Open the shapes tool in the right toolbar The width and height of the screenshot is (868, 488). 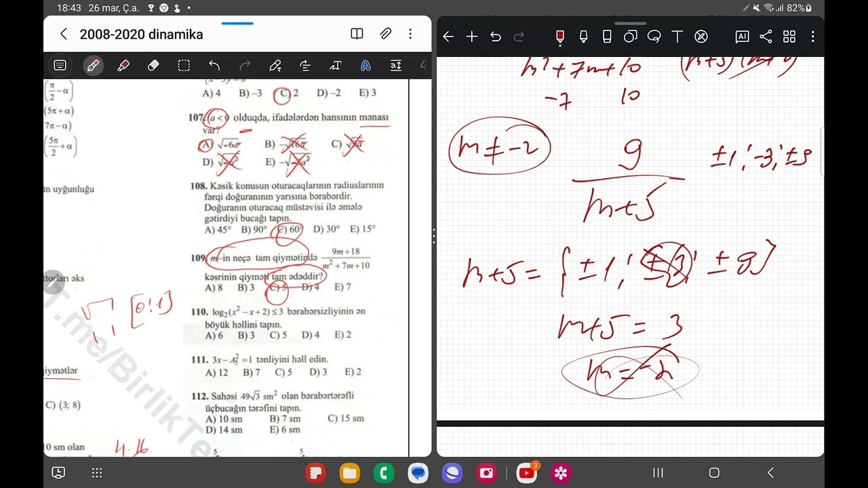tap(631, 37)
